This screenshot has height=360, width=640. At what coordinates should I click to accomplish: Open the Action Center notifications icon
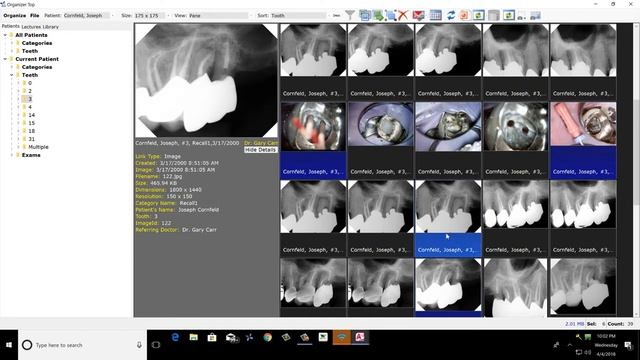[x=628, y=346]
